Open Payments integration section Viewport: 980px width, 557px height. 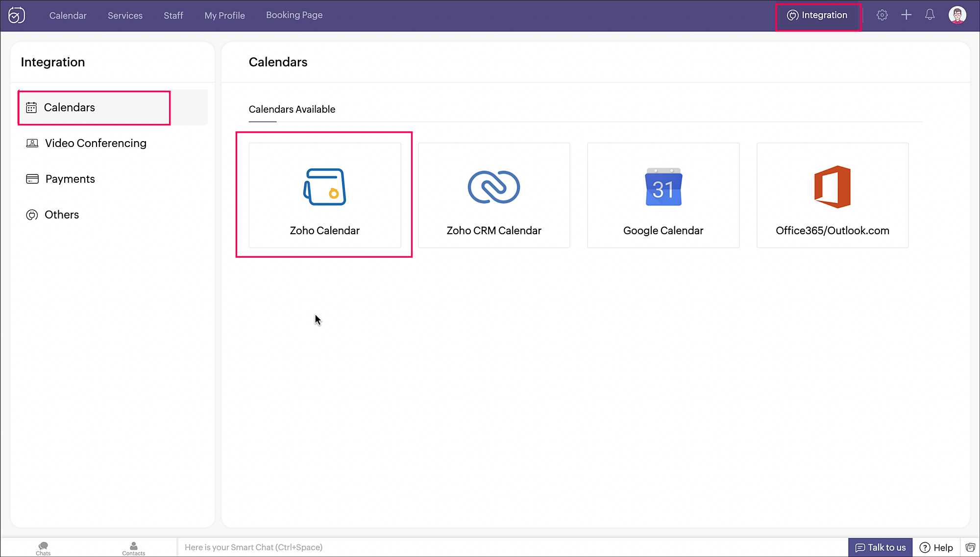click(70, 179)
